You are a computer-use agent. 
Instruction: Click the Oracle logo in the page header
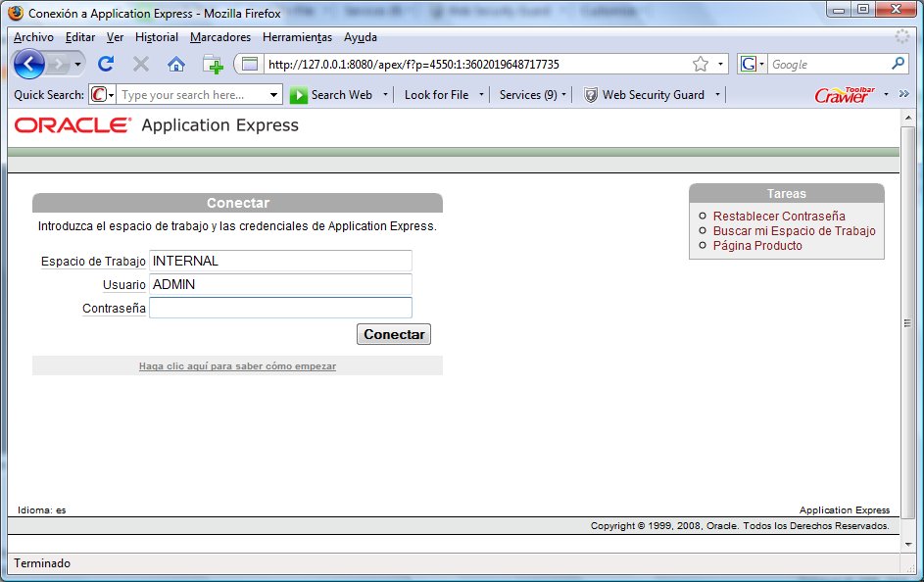(x=73, y=124)
